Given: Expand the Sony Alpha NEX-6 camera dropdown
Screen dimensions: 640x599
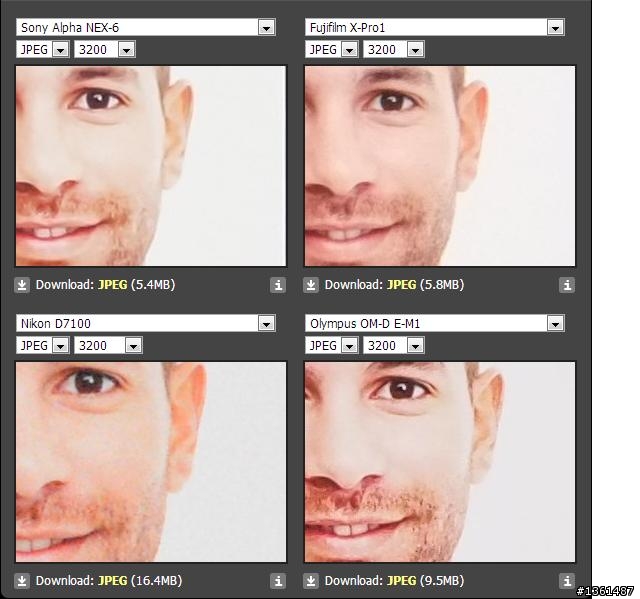Looking at the screenshot, I should (x=146, y=27).
